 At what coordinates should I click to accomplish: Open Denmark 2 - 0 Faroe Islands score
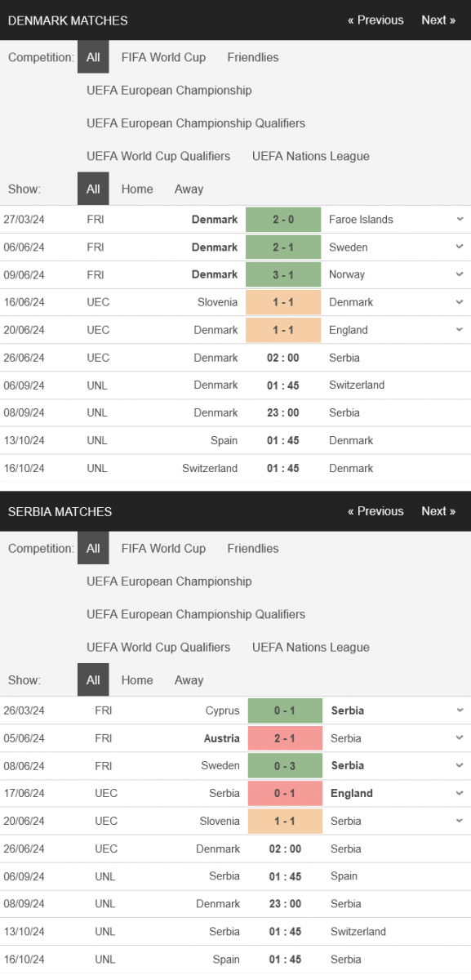(284, 219)
